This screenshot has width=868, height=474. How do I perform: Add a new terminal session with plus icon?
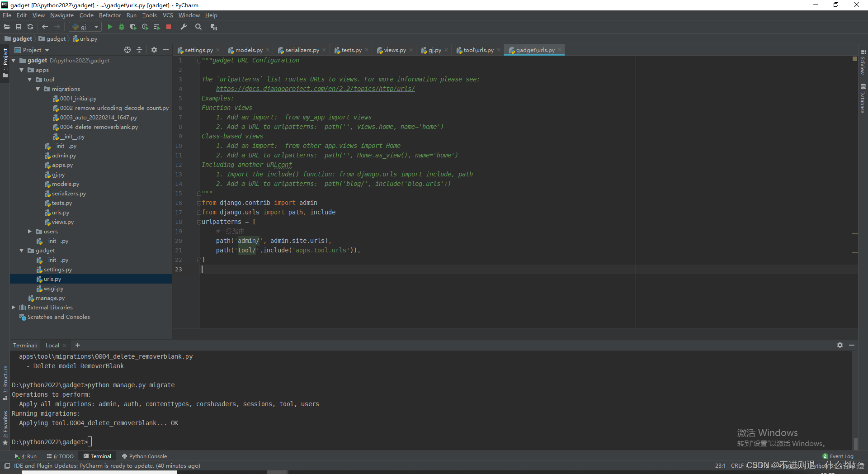(x=78, y=345)
